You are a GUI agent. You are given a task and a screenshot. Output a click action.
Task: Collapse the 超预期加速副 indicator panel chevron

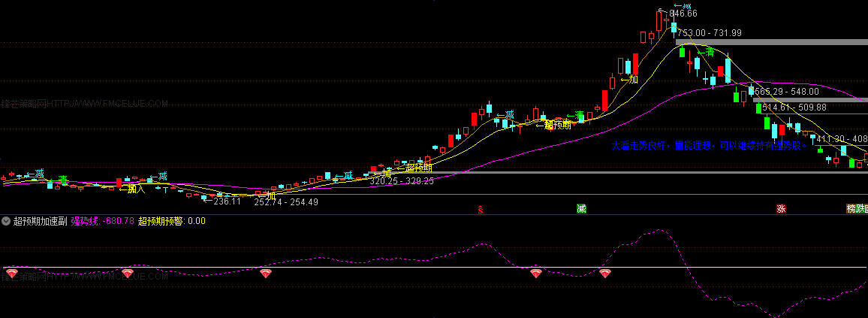pos(6,221)
